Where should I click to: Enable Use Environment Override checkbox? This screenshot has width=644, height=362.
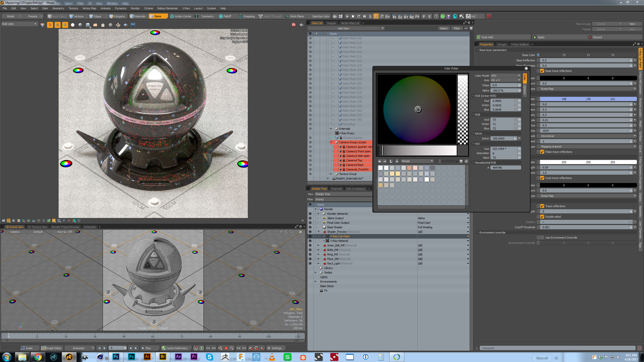542,237
